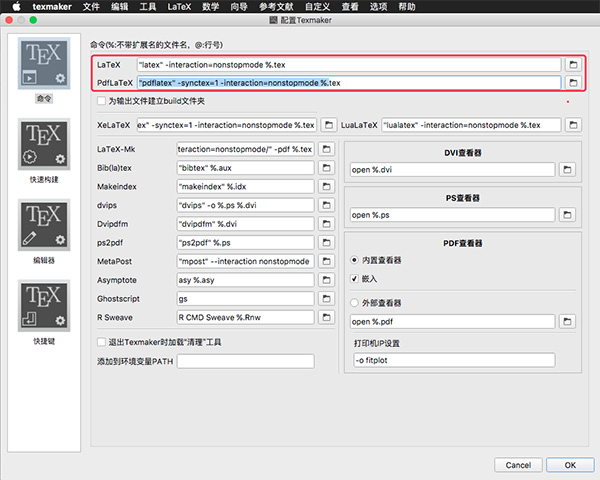Edit the LaTeX command field
This screenshot has width=600, height=480.
point(349,65)
